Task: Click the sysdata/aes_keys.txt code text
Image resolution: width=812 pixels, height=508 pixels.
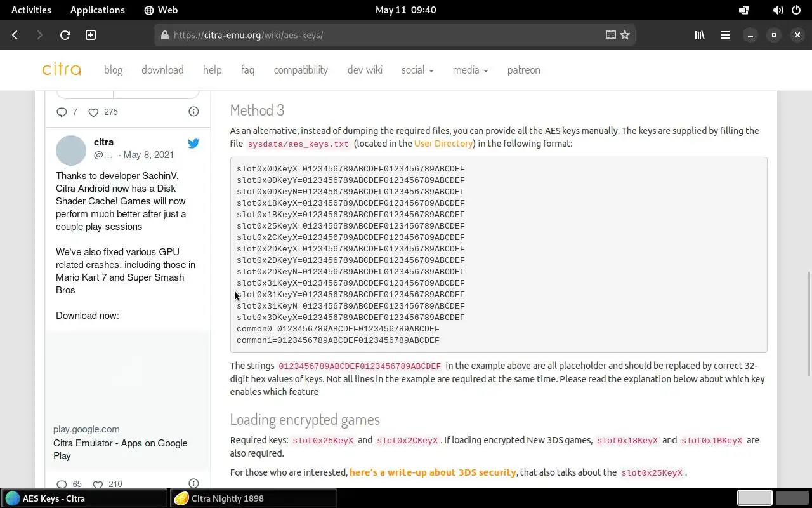Action: (298, 144)
